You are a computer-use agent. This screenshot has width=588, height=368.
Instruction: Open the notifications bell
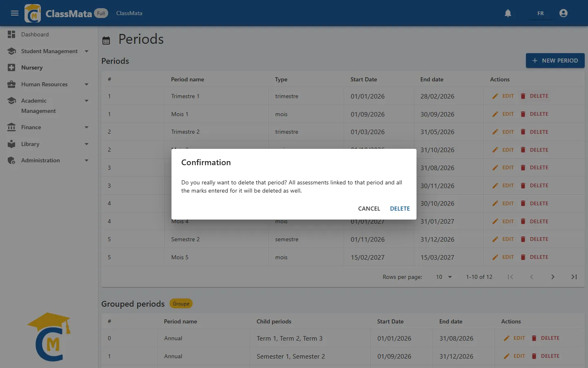[508, 13]
